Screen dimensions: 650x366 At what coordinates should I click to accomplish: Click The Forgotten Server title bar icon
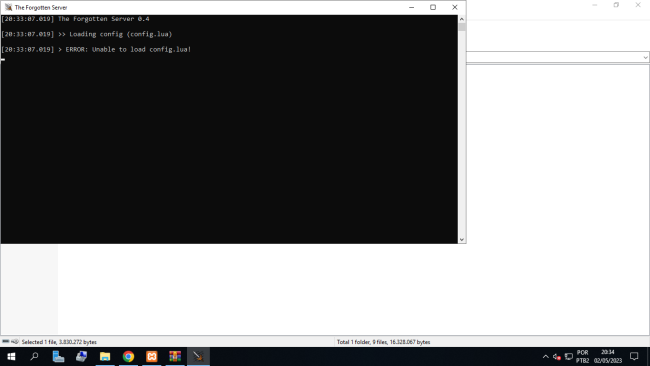point(8,7)
